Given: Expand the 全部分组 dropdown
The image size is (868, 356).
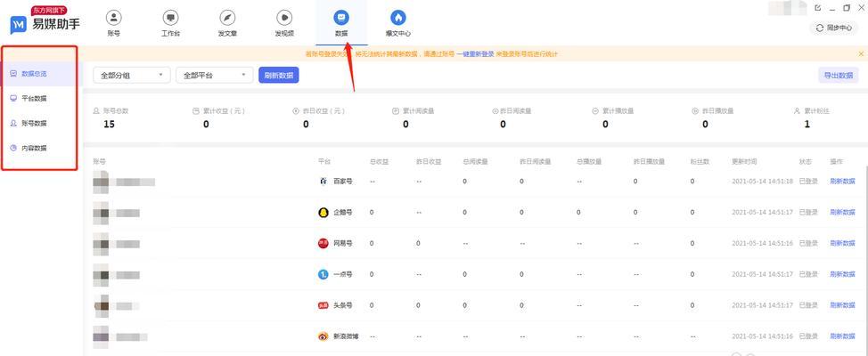Looking at the screenshot, I should tap(132, 76).
